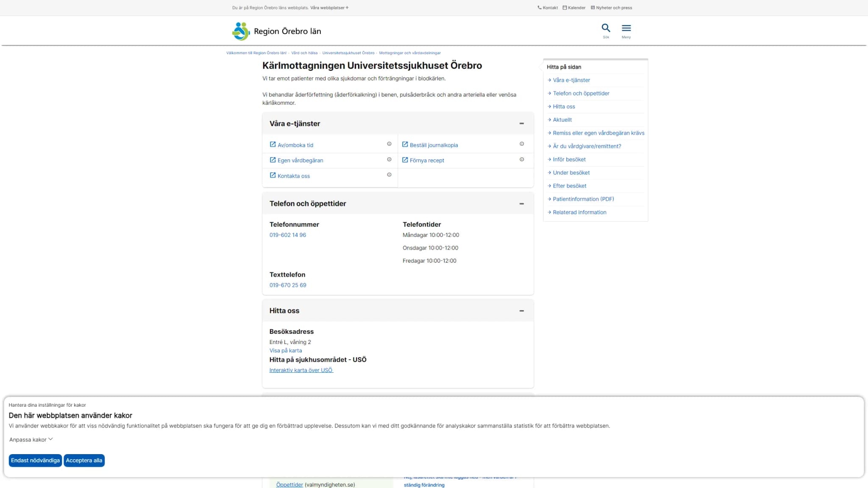868x488 pixels.
Task: Click the Region Örebro län logo
Action: tap(276, 31)
